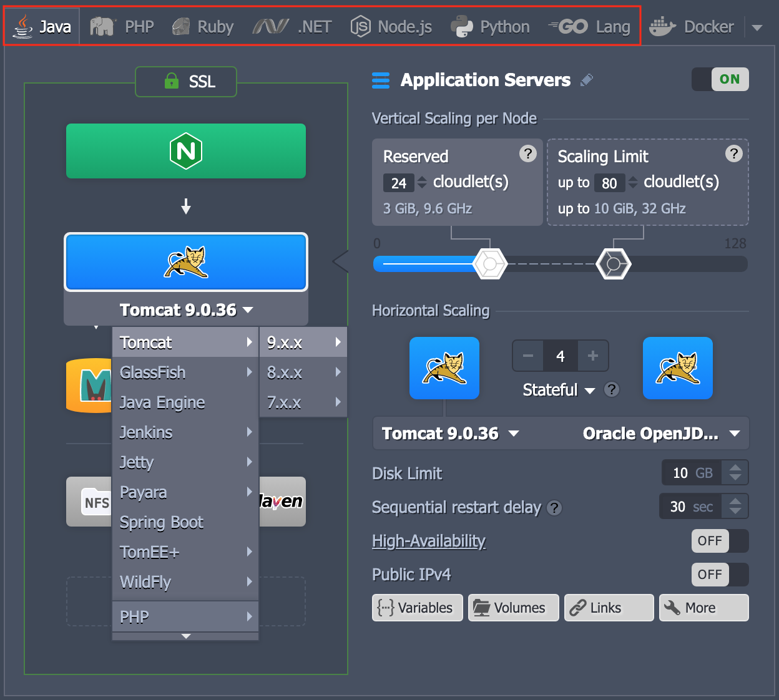Screen dimensions: 779x700
Task: Expand the 9.x.x version submenu
Action: [x=303, y=342]
